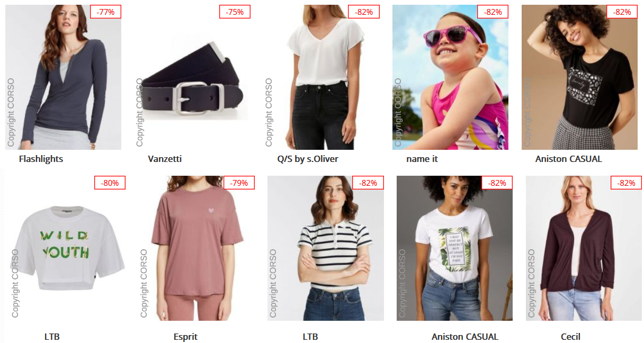Click the -80% discount badge
This screenshot has width=644, height=343.
[x=110, y=183]
